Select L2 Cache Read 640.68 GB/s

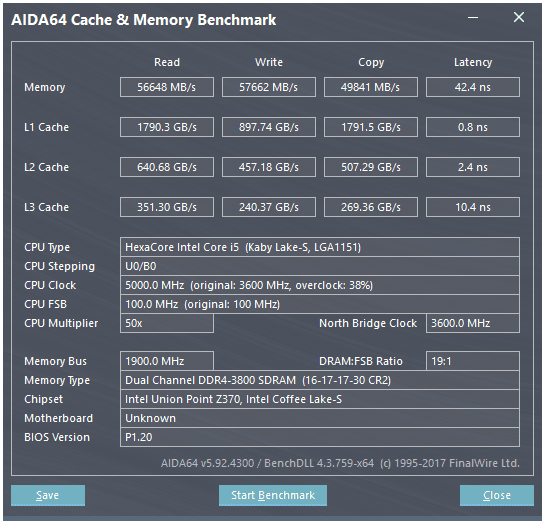167,167
